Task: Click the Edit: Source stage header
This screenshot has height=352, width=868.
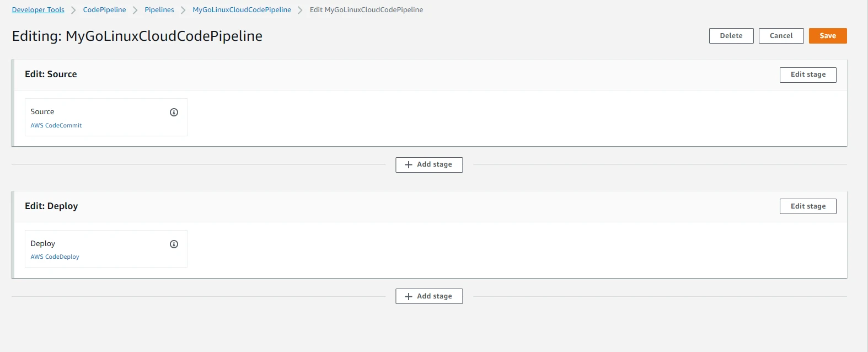Action: (x=51, y=74)
